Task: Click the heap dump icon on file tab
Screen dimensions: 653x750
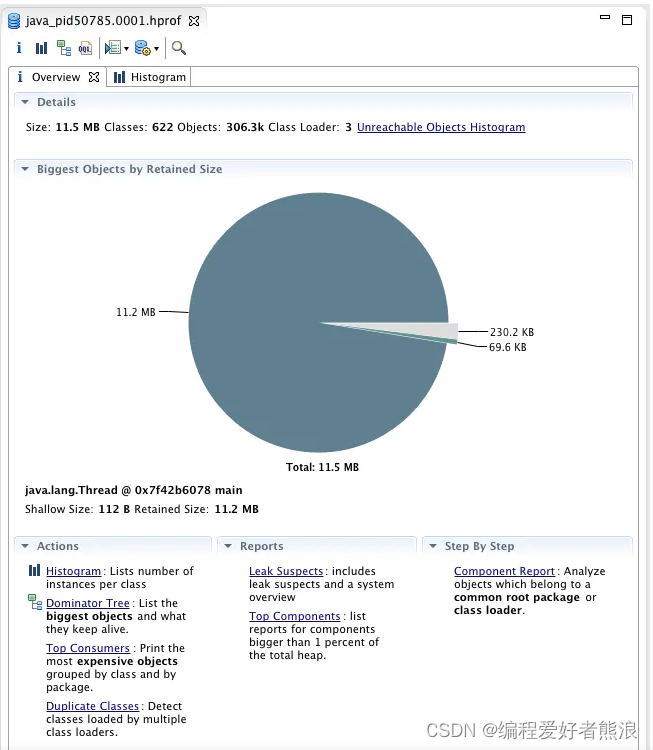Action: 14,21
